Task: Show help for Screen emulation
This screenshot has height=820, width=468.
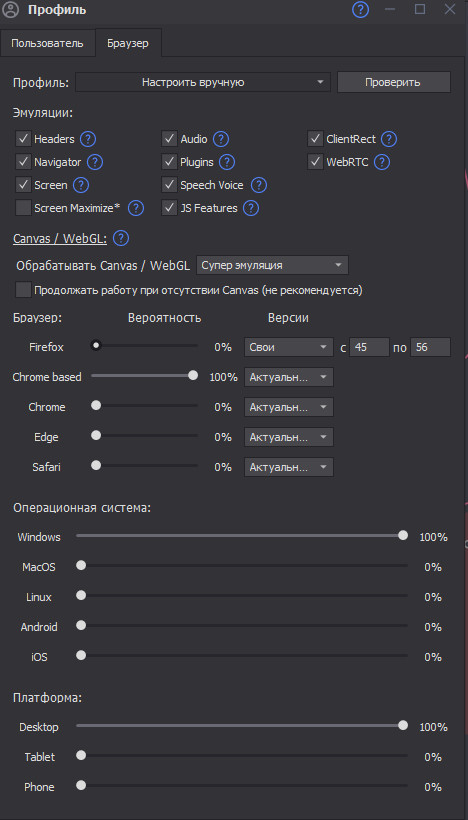Action: click(81, 185)
